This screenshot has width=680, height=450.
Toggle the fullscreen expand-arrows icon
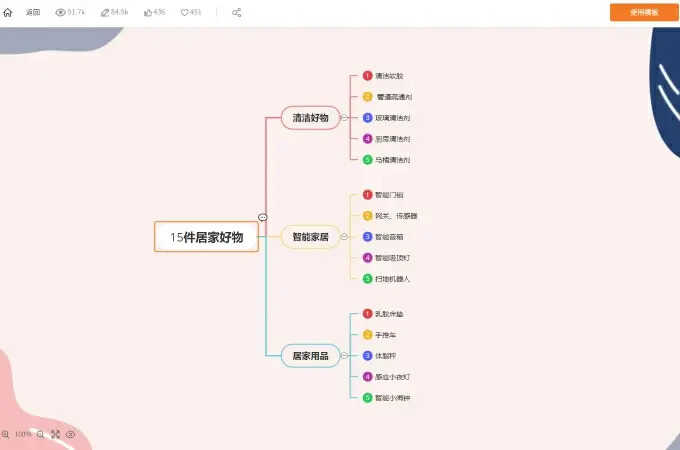tap(56, 434)
